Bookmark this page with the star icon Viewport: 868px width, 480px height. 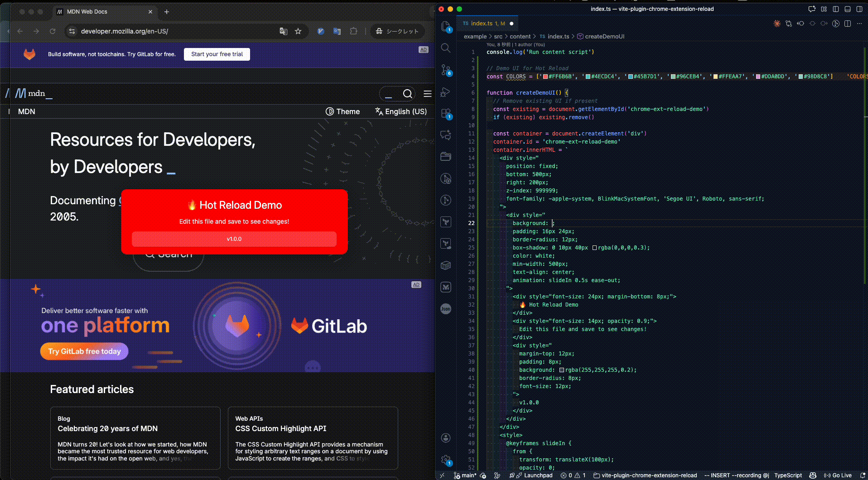[x=298, y=31]
